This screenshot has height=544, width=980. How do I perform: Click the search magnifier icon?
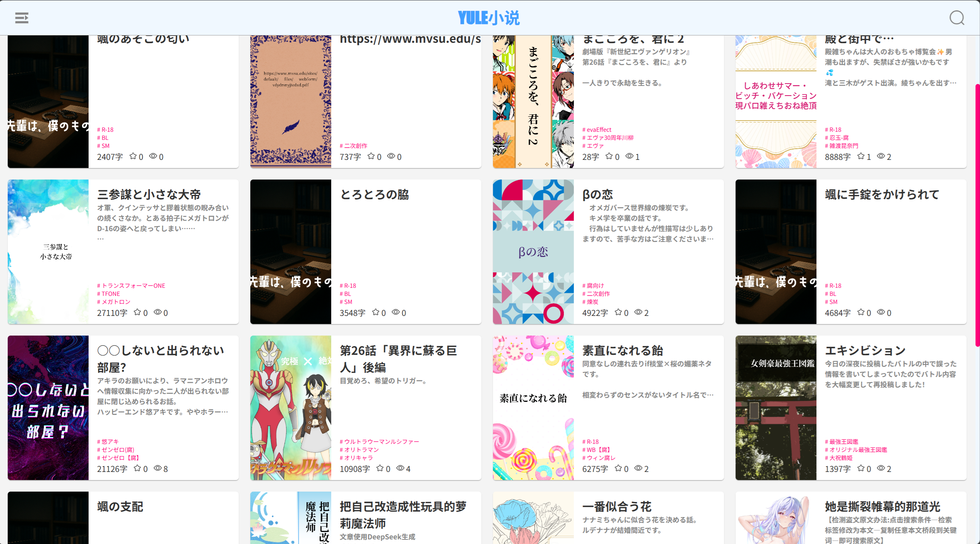[957, 18]
